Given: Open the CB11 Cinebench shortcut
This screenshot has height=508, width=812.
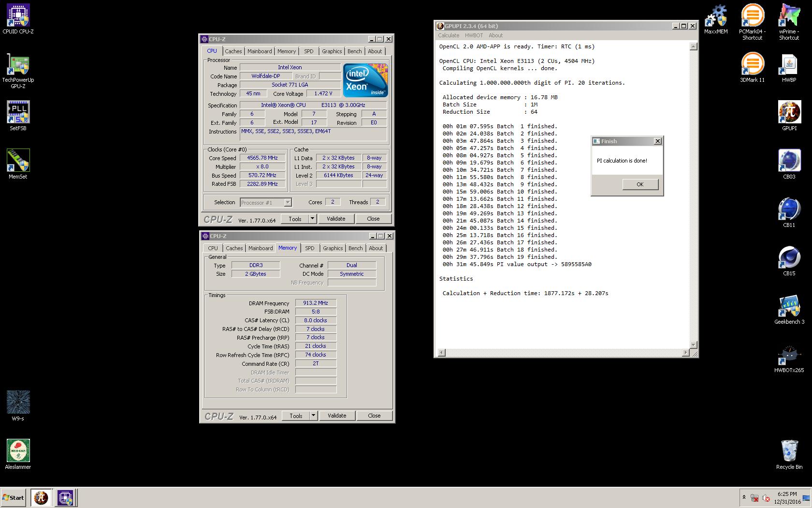Looking at the screenshot, I should [x=789, y=213].
